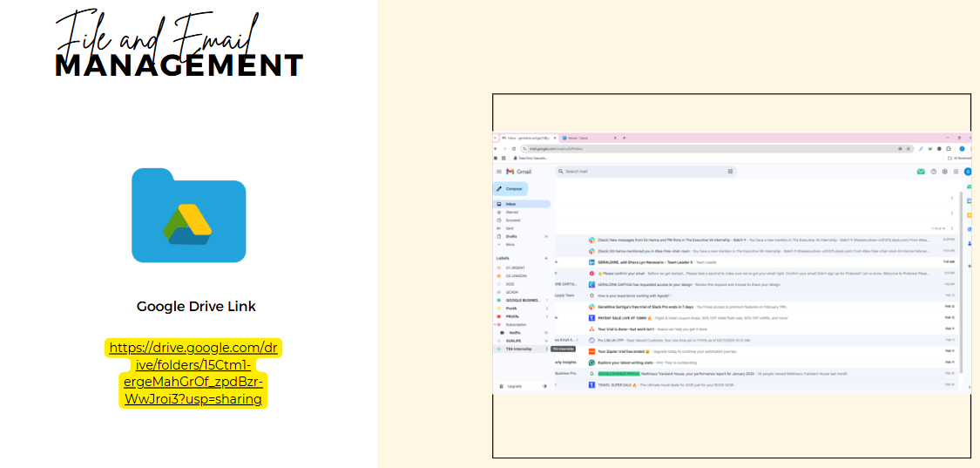Open the All Bookmarks folder
The height and width of the screenshot is (468, 980).
[x=958, y=159]
